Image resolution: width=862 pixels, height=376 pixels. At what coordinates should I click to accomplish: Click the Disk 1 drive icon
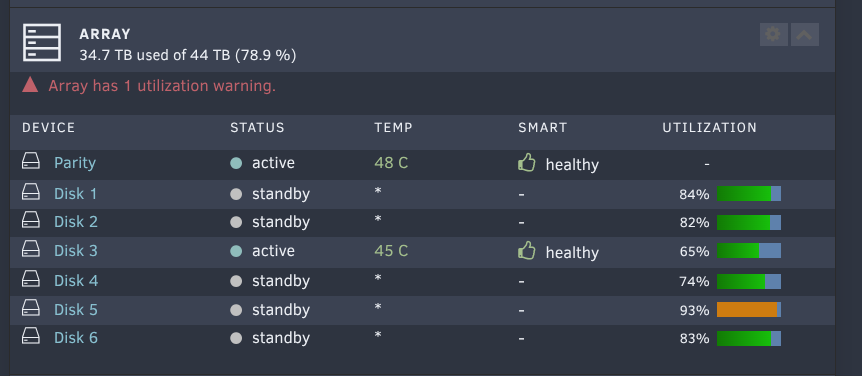tap(31, 192)
